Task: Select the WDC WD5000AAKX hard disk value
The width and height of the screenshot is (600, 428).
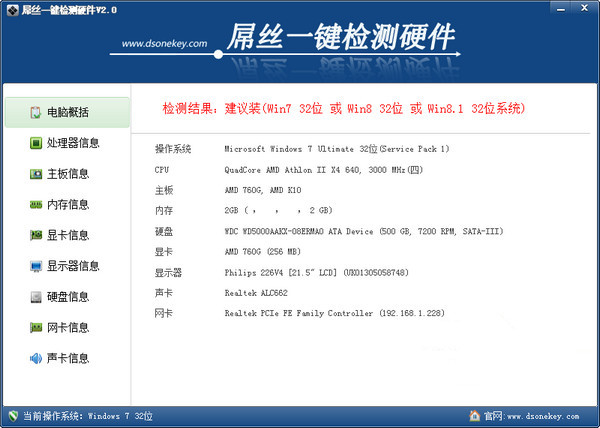Action: (x=364, y=231)
